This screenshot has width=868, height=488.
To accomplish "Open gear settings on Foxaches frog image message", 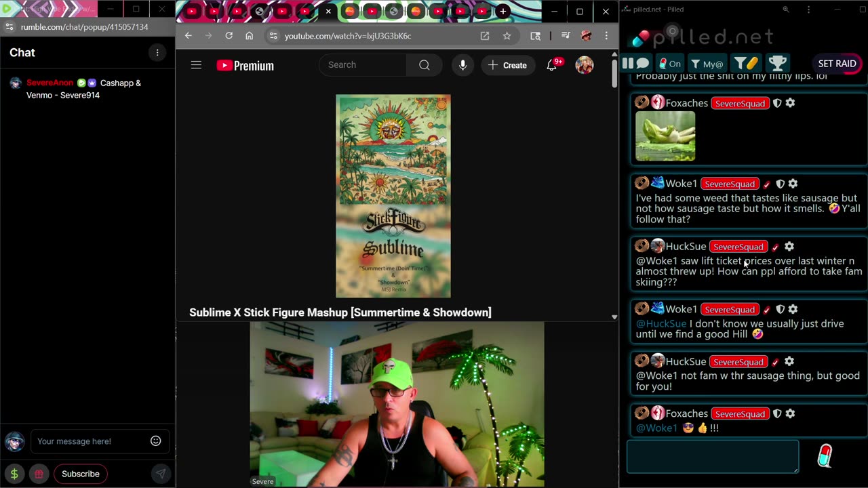I will (790, 103).
